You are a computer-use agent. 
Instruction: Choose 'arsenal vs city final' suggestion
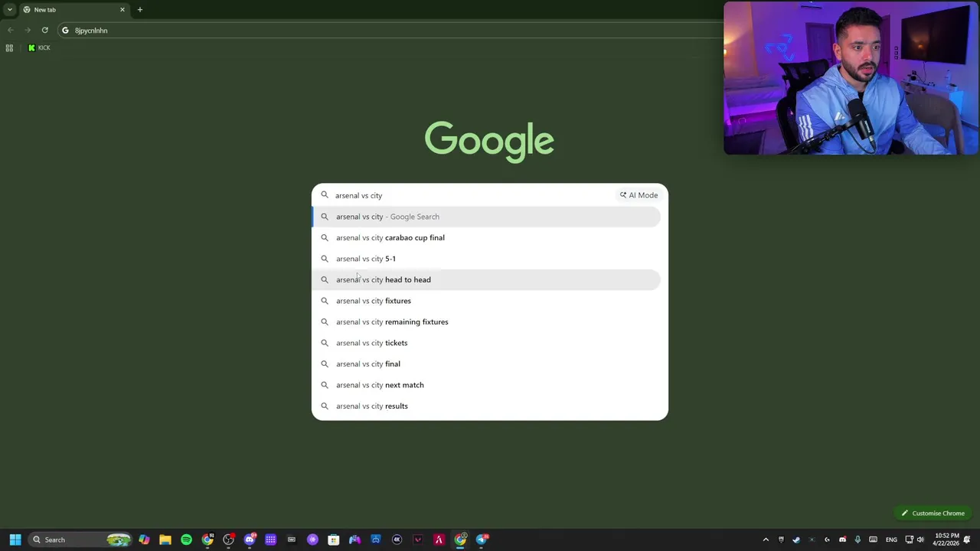[485, 364]
